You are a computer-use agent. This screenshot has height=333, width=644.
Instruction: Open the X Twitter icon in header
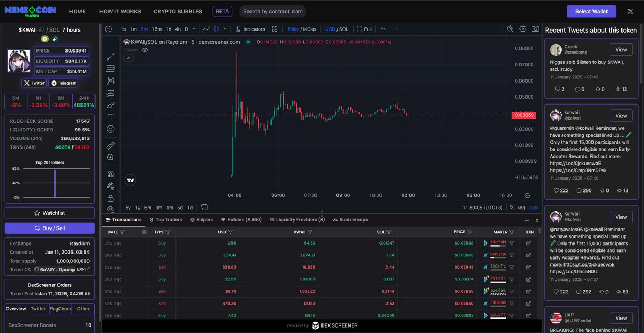click(630, 11)
